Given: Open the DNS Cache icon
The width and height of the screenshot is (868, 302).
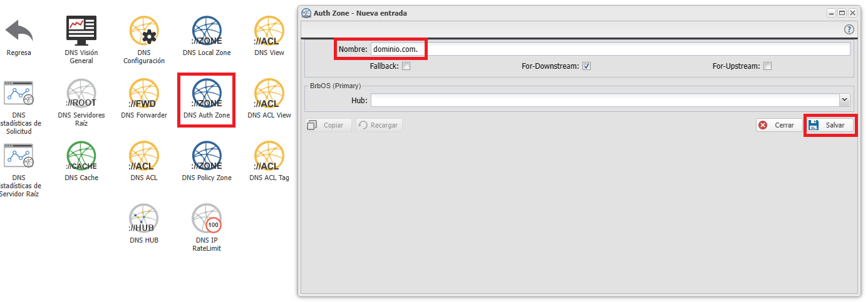Looking at the screenshot, I should coord(81,157).
